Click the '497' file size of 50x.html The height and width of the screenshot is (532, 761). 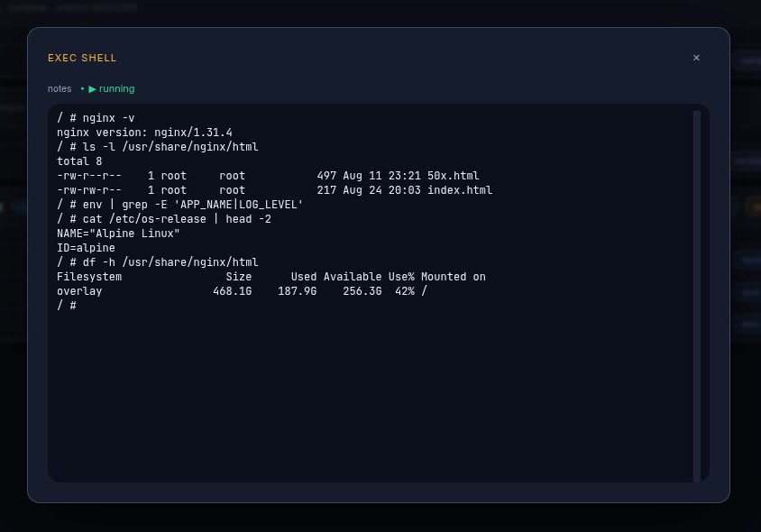pos(326,176)
